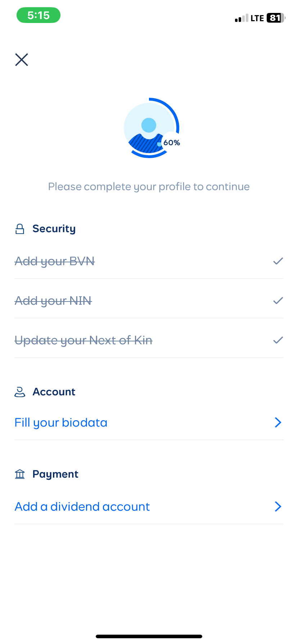Tap the home indicator bar
Viewport: 298px width, 644px height.
(149, 636)
